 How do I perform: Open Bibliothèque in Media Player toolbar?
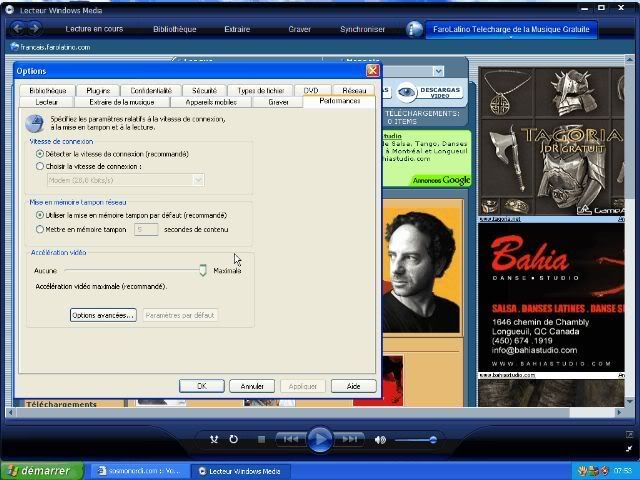(175, 29)
